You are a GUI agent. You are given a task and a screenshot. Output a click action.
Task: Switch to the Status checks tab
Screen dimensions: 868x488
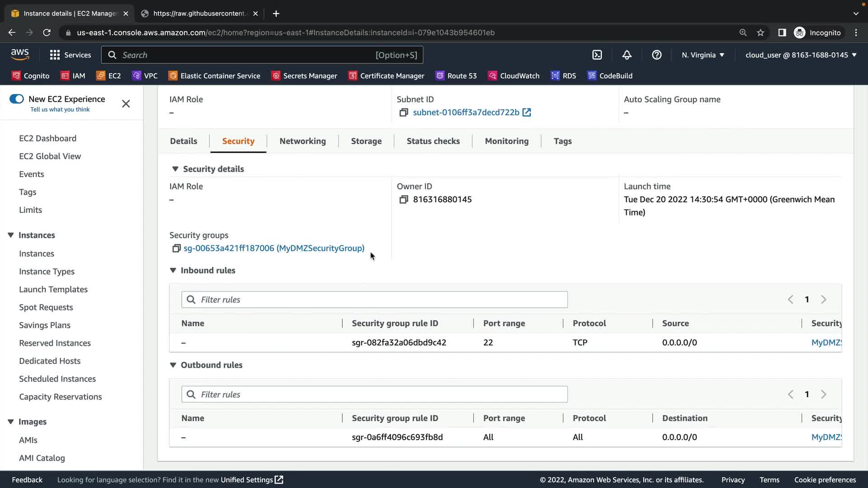[x=433, y=141]
